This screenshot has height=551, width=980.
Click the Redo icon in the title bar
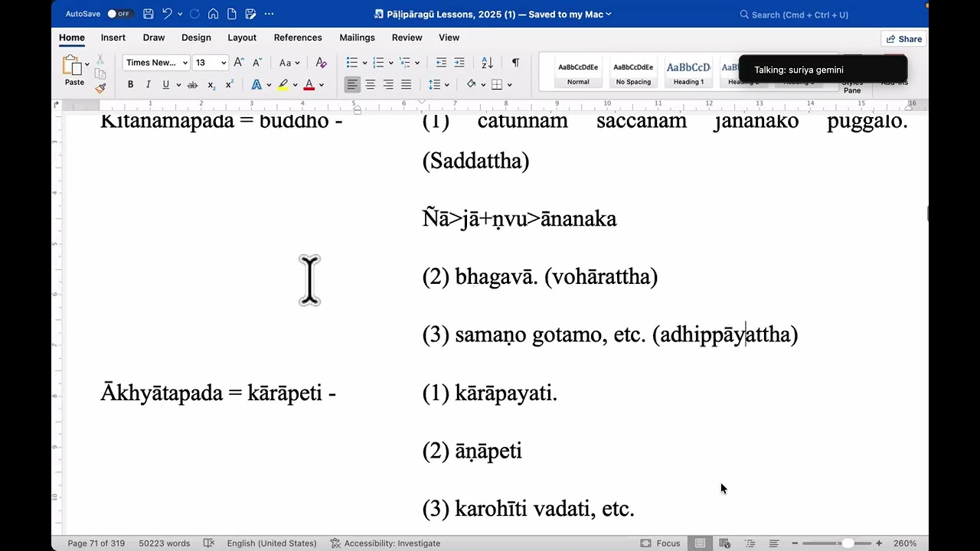coord(194,14)
